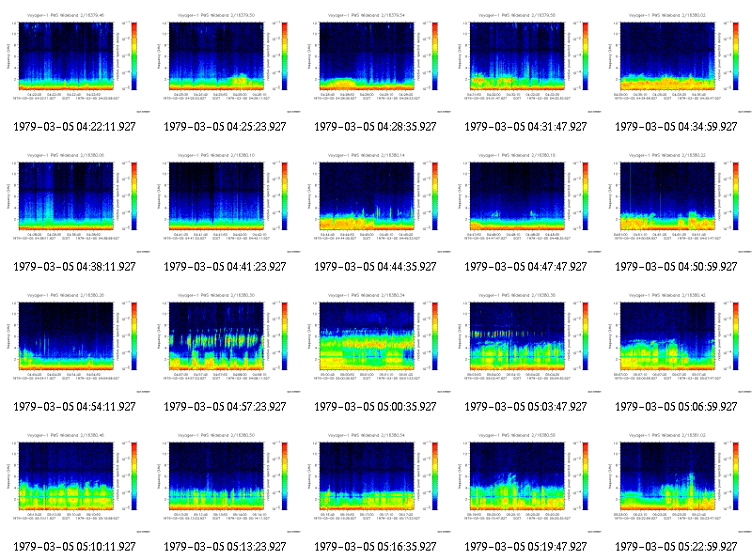Open the 04:28:35.927 spectrogram thumbnail
752x560 pixels.
[x=375, y=62]
